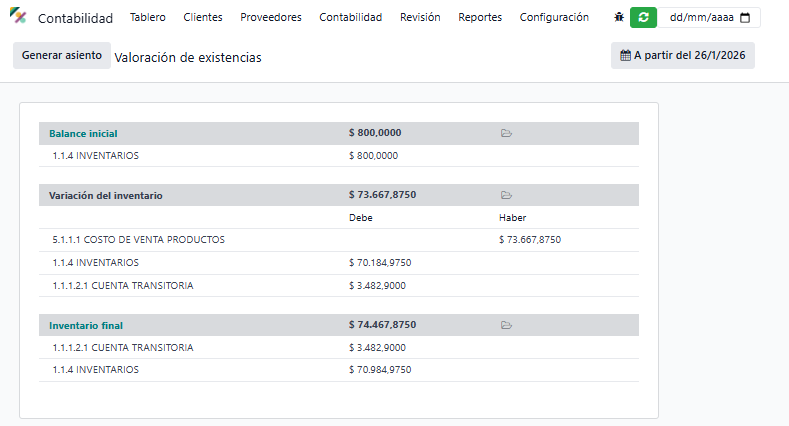Open the 'A partir del 26/1/2026' date filter
Image resolution: width=789 pixels, height=426 pixels.
point(682,56)
